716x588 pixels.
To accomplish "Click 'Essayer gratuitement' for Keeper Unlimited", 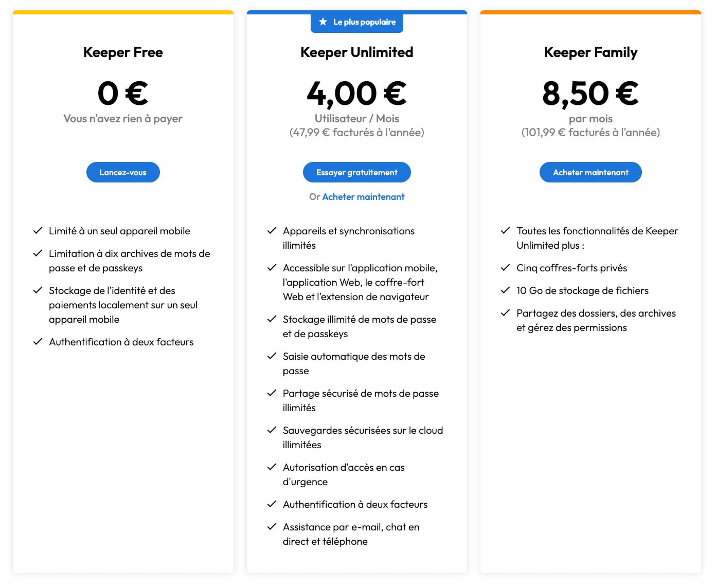I will pyautogui.click(x=356, y=172).
